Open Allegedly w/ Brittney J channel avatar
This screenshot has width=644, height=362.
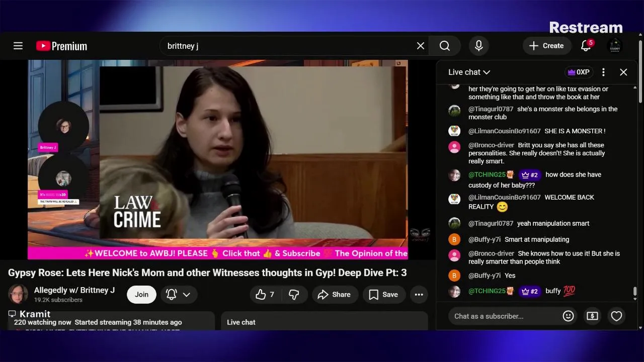coord(18,295)
